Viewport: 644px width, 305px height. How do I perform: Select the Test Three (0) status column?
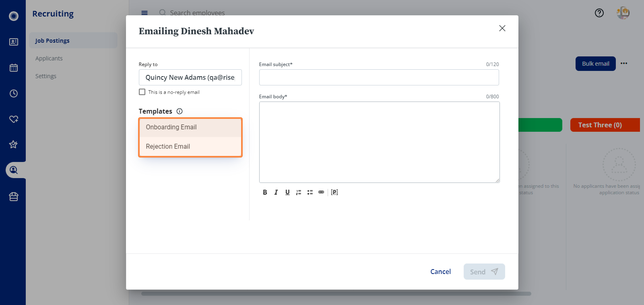605,125
